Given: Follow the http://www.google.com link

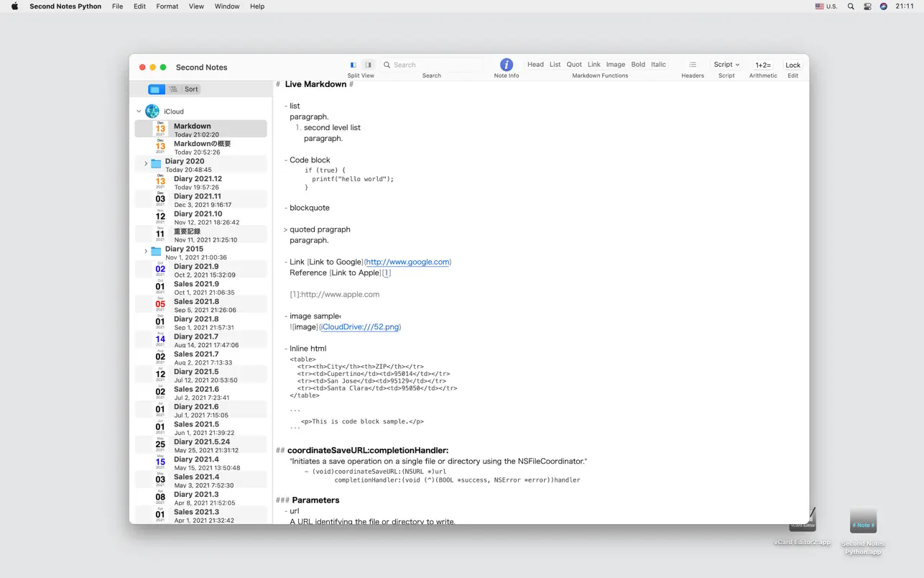Looking at the screenshot, I should click(407, 262).
